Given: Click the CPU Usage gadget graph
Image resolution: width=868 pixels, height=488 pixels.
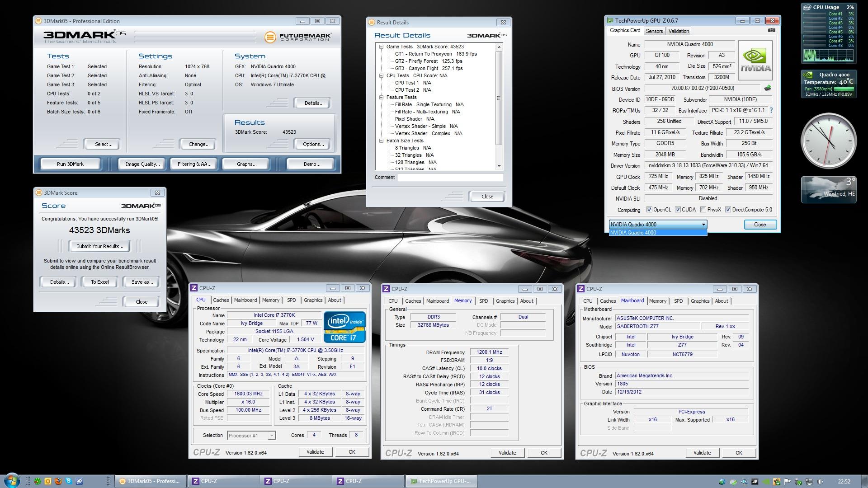Looking at the screenshot, I should coord(828,55).
